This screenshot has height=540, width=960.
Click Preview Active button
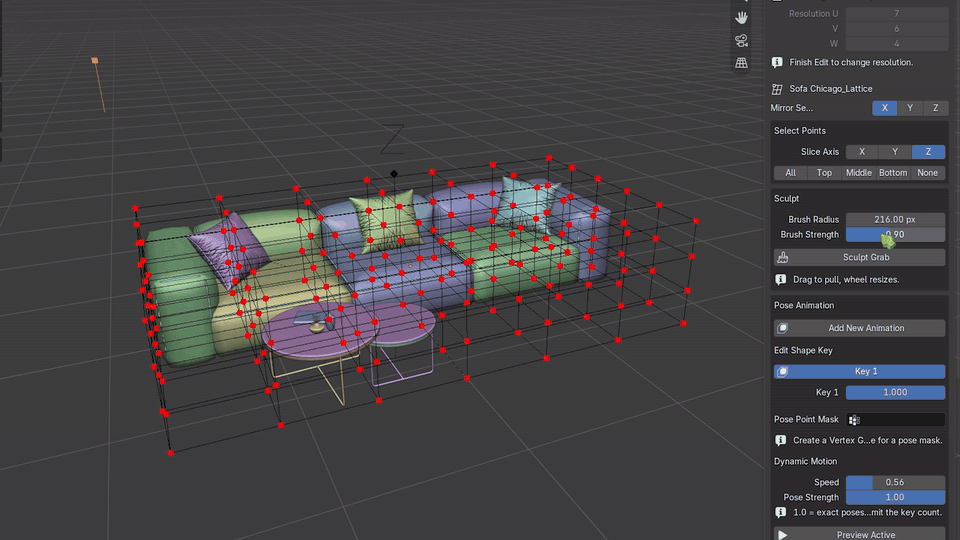coord(859,534)
